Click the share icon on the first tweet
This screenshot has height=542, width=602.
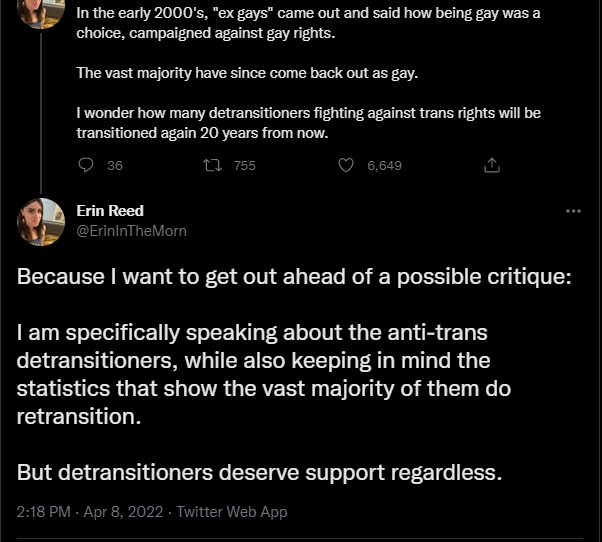(x=491, y=165)
